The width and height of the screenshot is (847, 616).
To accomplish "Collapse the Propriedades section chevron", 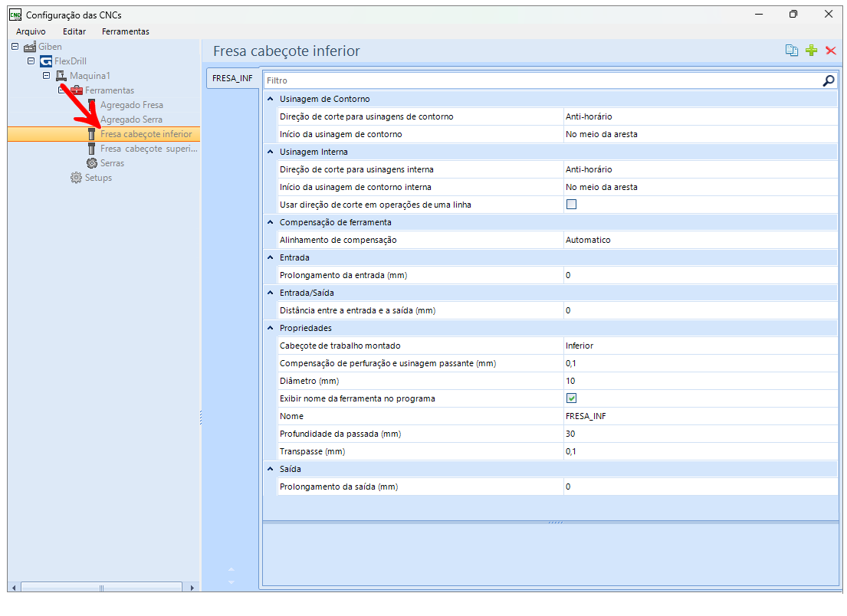I will [270, 328].
